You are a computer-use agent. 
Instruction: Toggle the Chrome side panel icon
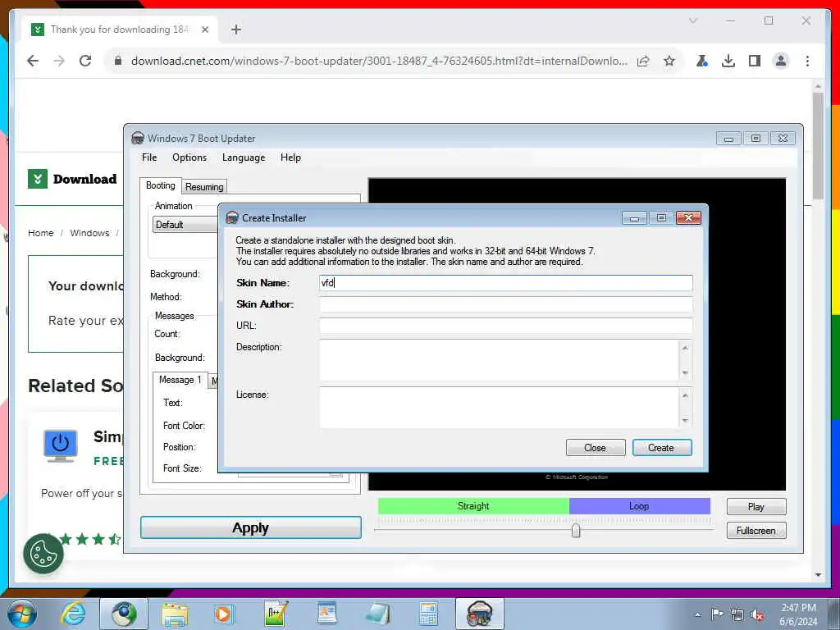(755, 61)
